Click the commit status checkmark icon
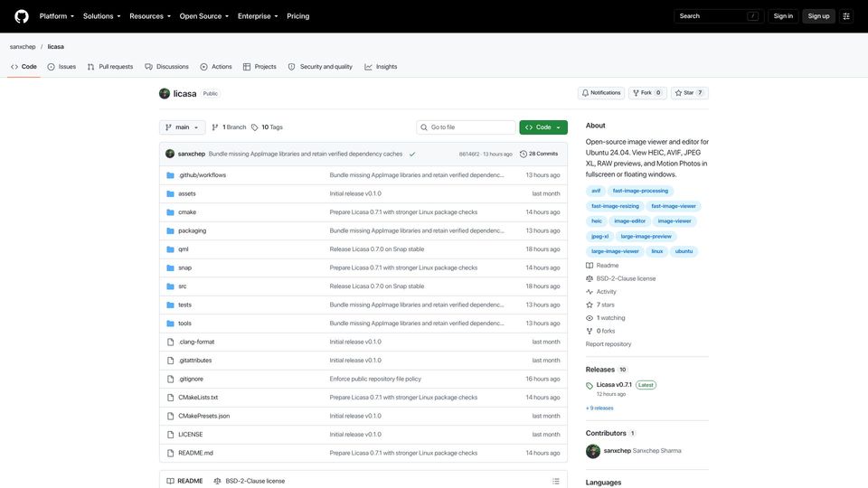The width and height of the screenshot is (868, 488). tap(412, 154)
